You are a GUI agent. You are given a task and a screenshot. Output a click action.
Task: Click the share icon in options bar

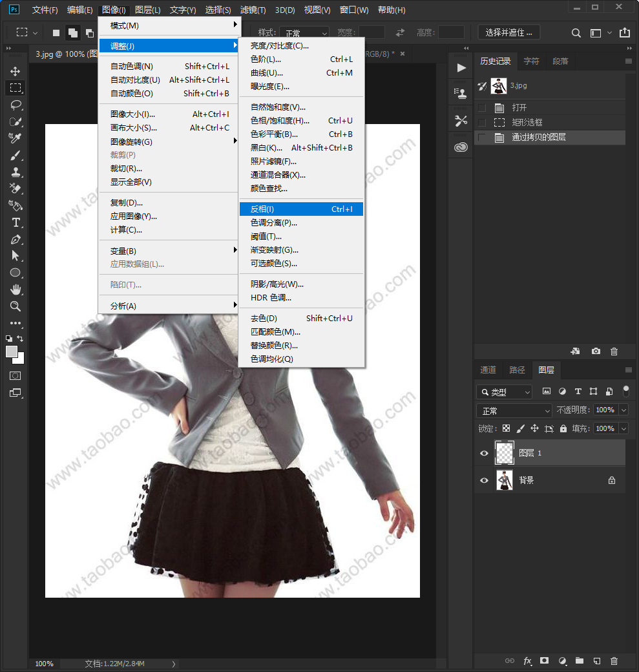pyautogui.click(x=625, y=32)
